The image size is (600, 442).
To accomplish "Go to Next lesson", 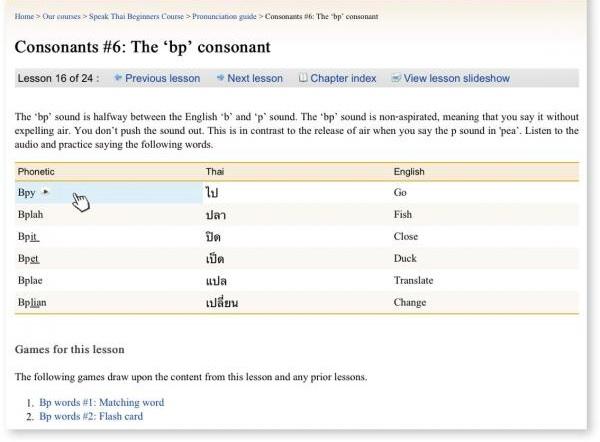I will (255, 78).
